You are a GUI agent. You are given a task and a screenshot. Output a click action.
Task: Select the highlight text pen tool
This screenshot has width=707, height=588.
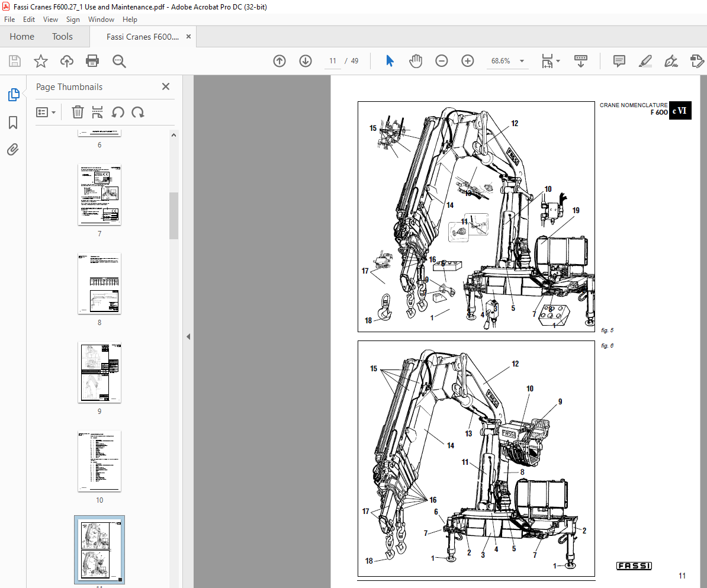[645, 61]
